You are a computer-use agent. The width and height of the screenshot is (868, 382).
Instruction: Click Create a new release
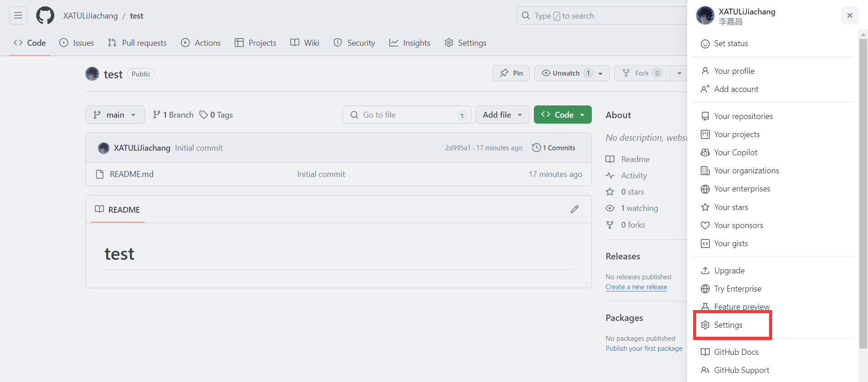click(636, 287)
